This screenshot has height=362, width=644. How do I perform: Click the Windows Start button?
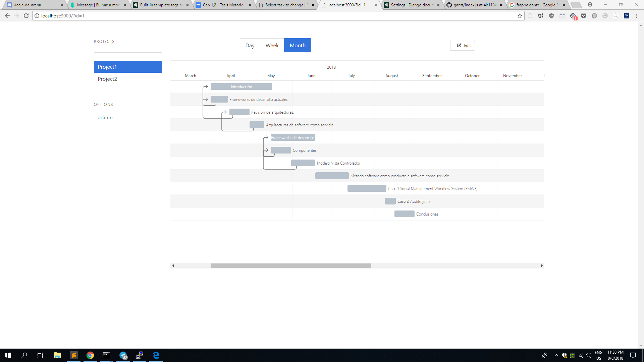[x=8, y=355]
